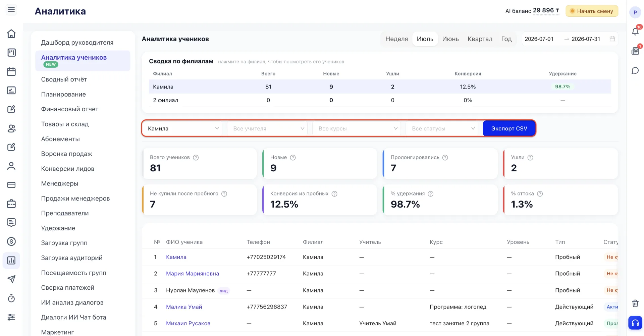Viewport: 644px width, 336px height.
Task: Open Финансовый отчет in side menu
Action: click(70, 109)
